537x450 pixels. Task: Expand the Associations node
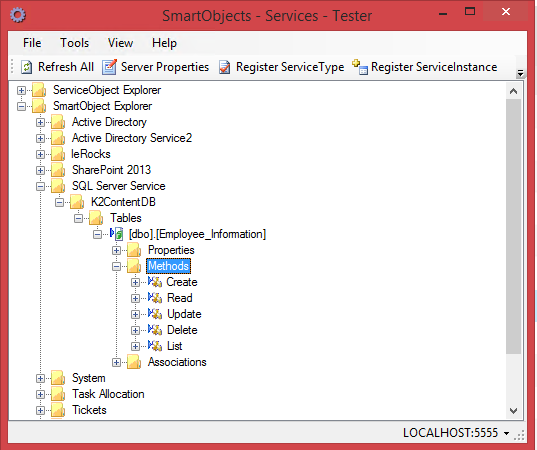[116, 362]
